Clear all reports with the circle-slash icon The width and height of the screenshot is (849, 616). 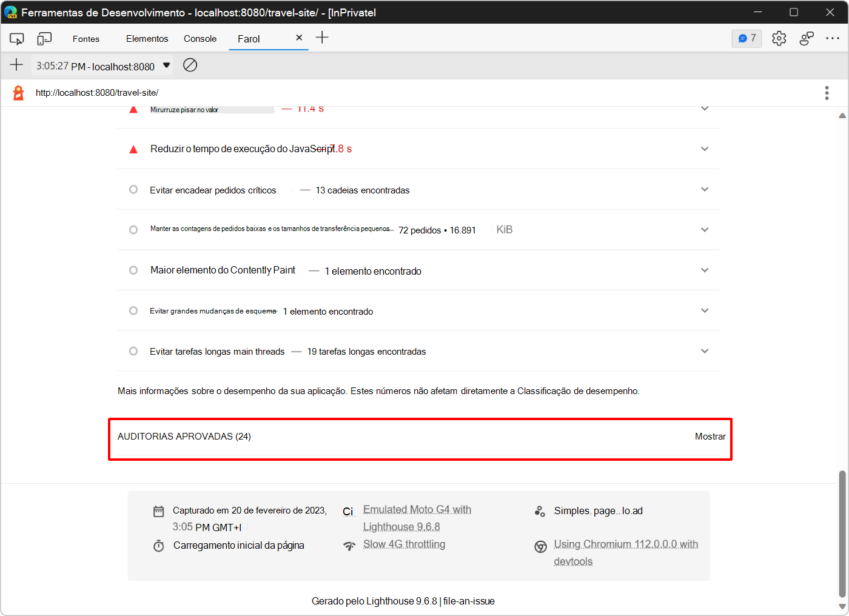click(190, 65)
